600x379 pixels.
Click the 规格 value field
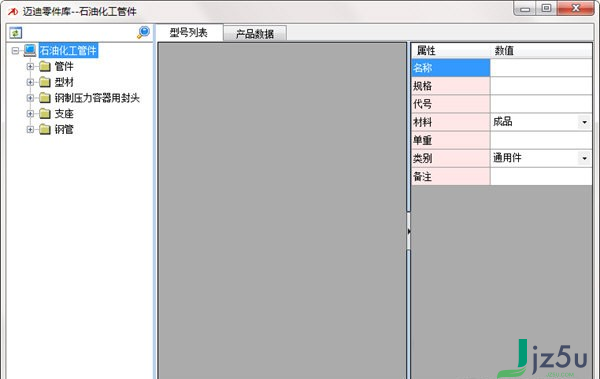click(541, 86)
